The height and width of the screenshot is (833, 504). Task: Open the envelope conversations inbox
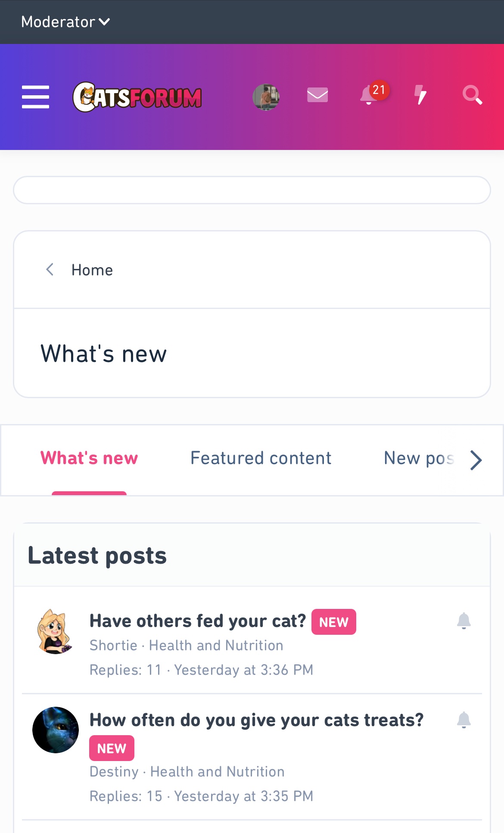click(317, 95)
